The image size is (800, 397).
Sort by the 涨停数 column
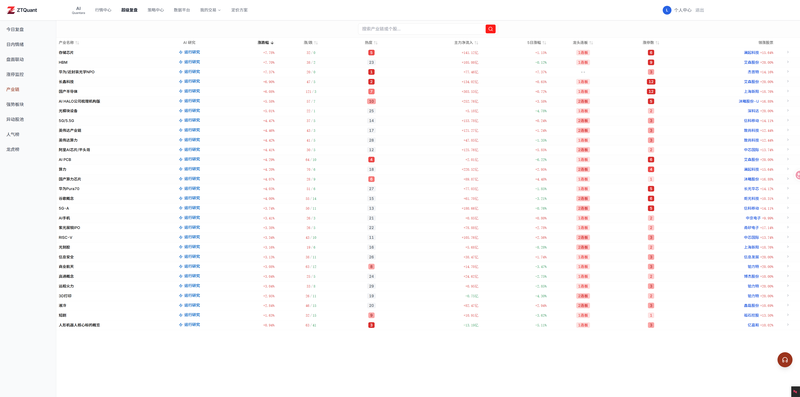pyautogui.click(x=658, y=43)
